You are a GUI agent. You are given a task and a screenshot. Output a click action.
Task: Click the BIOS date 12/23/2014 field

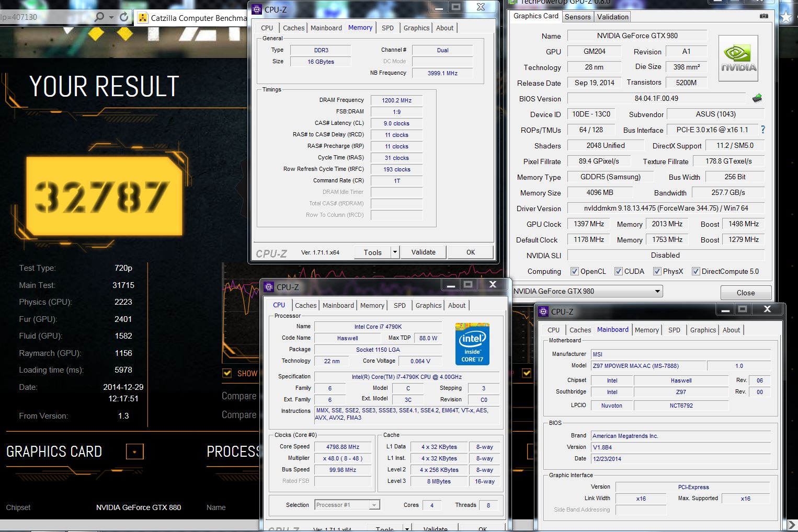tap(681, 459)
